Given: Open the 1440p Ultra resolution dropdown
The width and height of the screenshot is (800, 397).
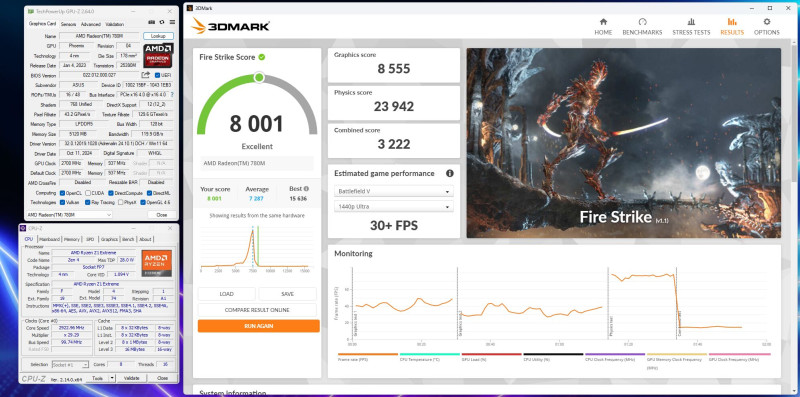Looking at the screenshot, I should point(393,207).
